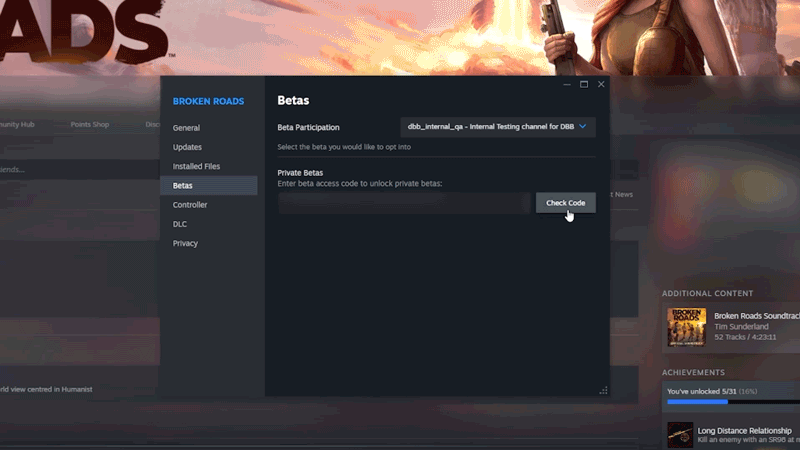This screenshot has height=450, width=800.
Task: Open Privacy settings in sidebar
Action: 185,243
